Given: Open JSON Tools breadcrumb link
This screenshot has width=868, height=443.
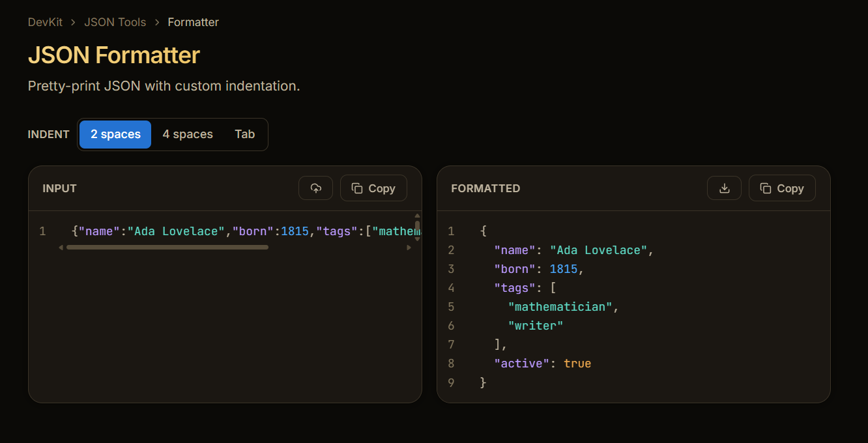Looking at the screenshot, I should [115, 22].
